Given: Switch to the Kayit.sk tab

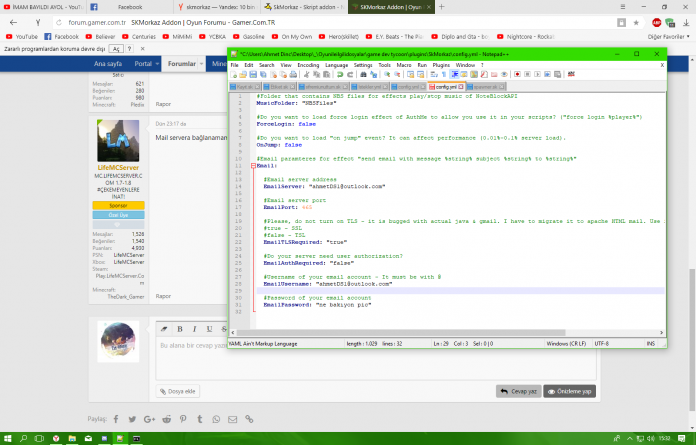Looking at the screenshot, I should pyautogui.click(x=245, y=87).
